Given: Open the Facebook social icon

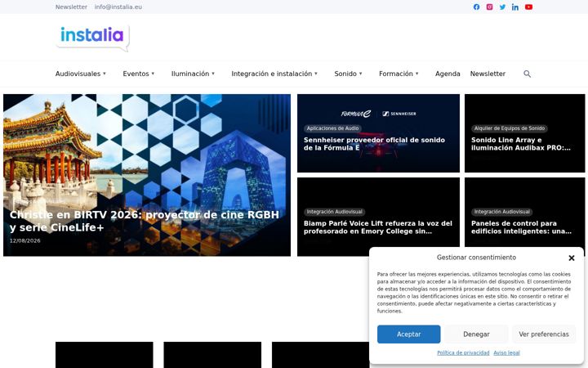Looking at the screenshot, I should [x=476, y=7].
